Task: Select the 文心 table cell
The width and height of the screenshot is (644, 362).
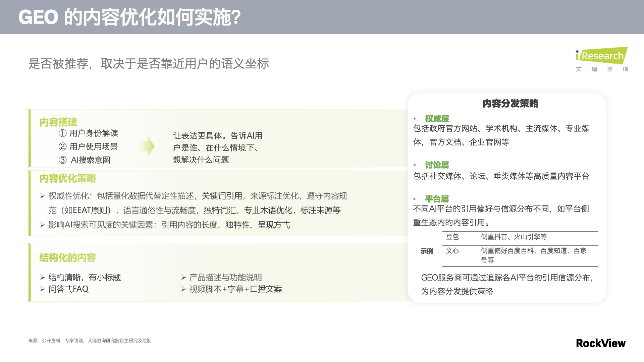Action: point(452,251)
